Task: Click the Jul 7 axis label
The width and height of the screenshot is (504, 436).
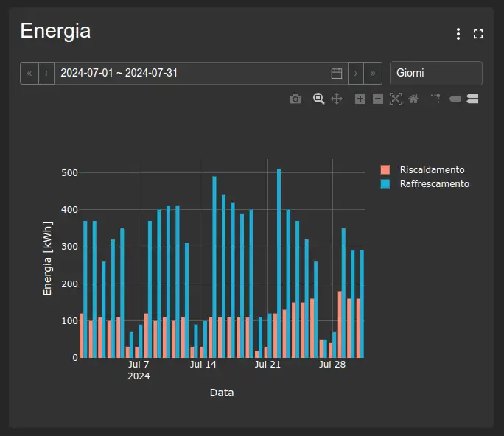Action: [139, 365]
